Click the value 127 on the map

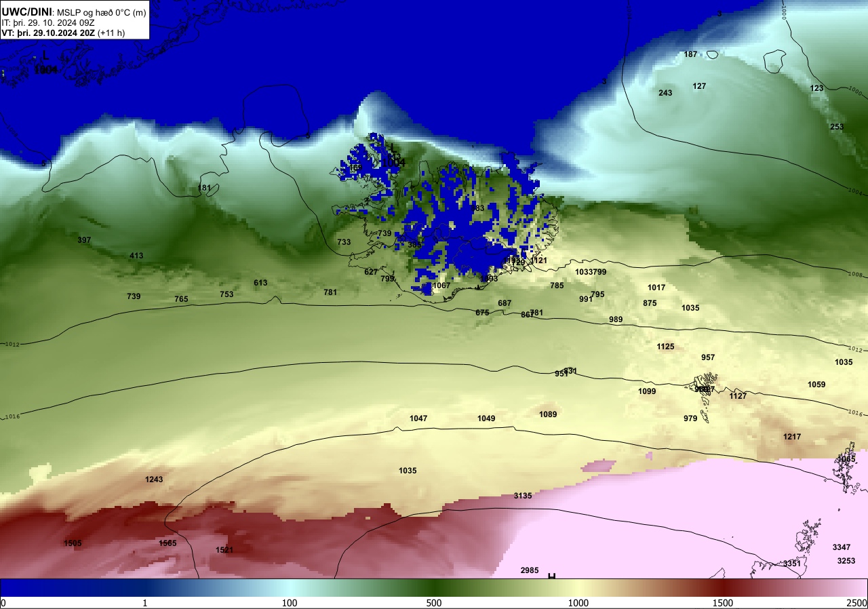(699, 86)
